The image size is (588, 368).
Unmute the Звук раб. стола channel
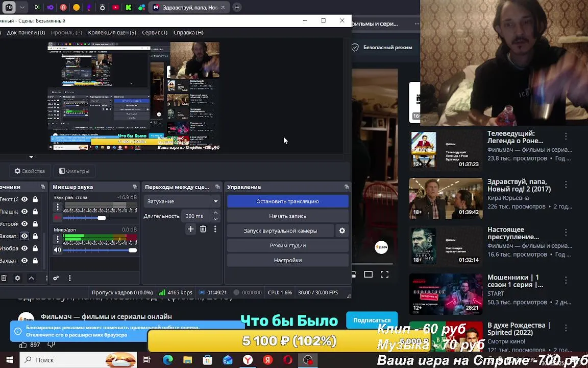57,217
